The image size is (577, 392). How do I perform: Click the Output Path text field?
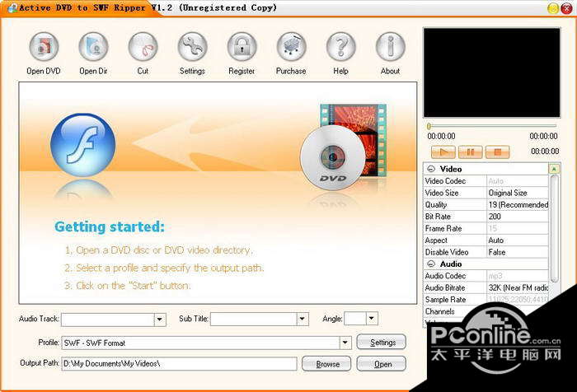[x=179, y=364]
